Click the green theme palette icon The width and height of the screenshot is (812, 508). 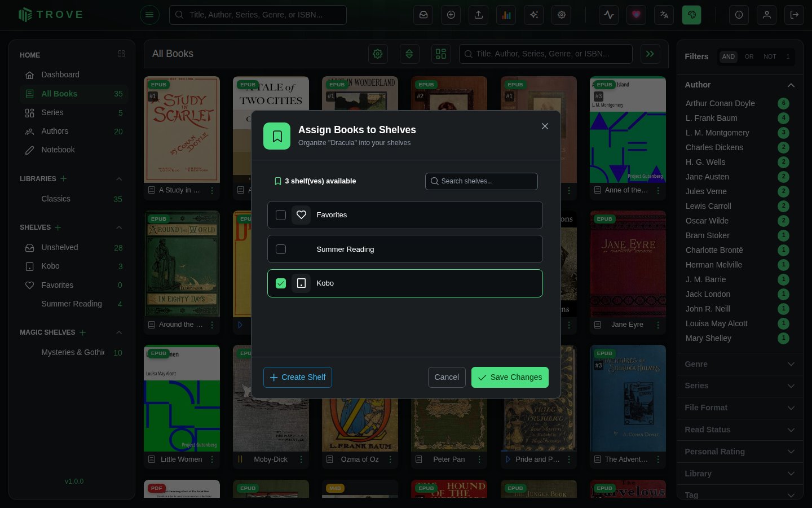click(x=692, y=15)
